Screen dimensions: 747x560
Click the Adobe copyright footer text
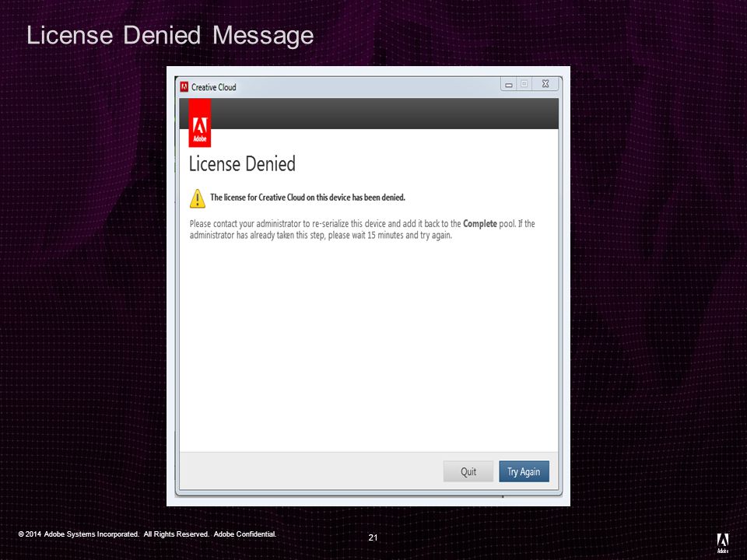tap(147, 534)
